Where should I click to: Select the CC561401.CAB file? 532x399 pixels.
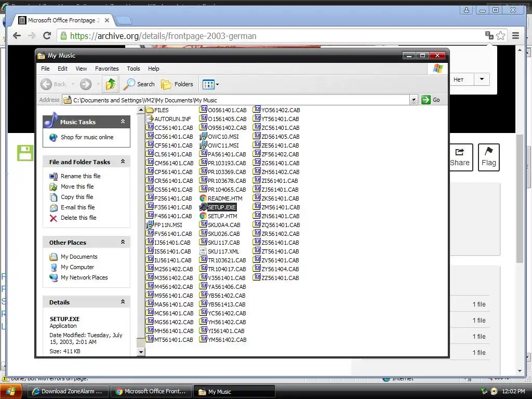pyautogui.click(x=170, y=128)
